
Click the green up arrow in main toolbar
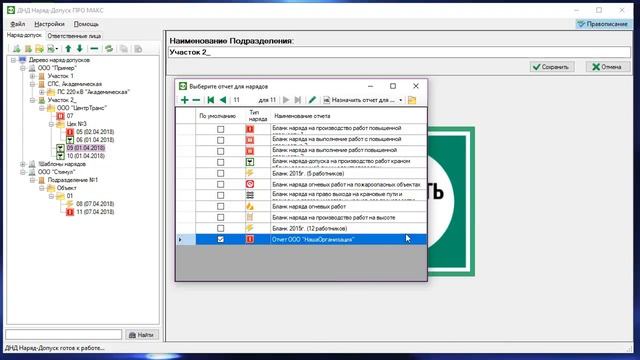tap(68, 49)
